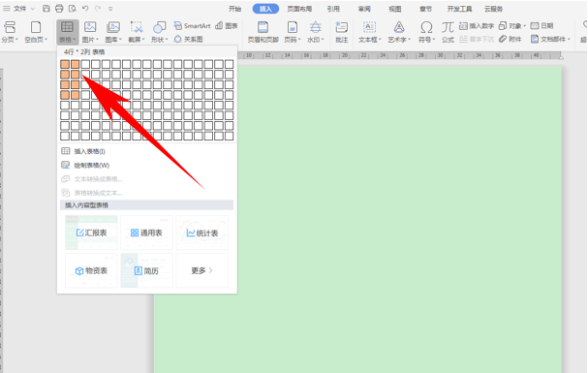
Task: Expand the 图片 dropdown arrow
Action: point(97,40)
